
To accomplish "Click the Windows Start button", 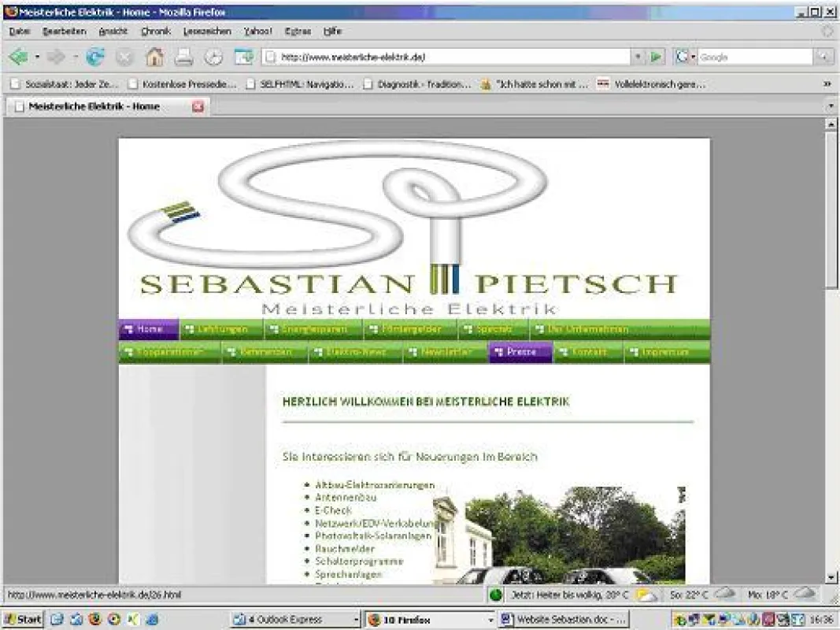I will 23,620.
